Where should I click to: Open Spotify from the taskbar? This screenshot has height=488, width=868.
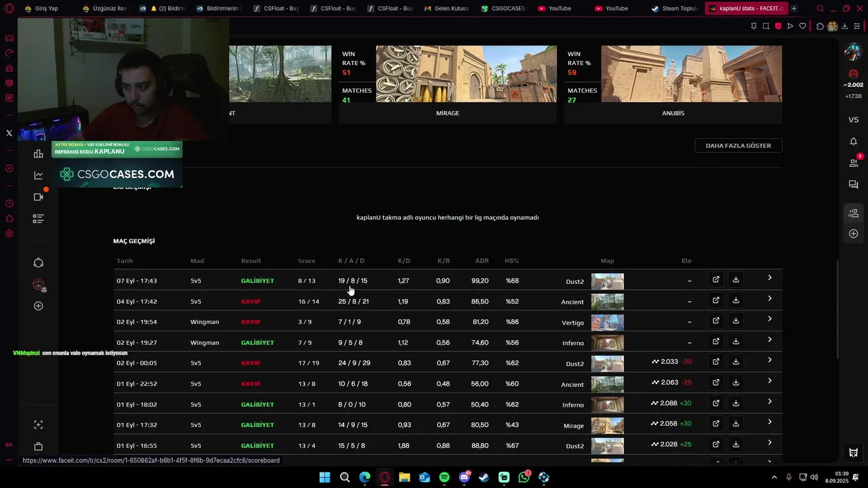tap(444, 477)
